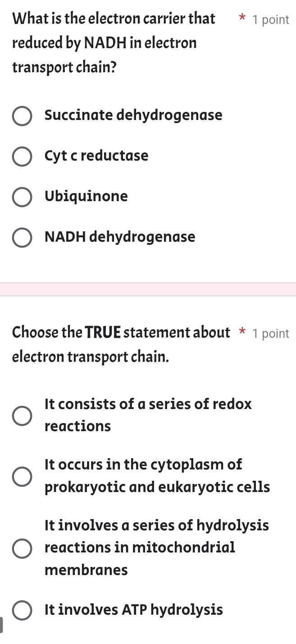Image resolution: width=296 pixels, height=644 pixels.
Task: Click the radio circle beside NADH dehydrogenase
Action: (22, 238)
